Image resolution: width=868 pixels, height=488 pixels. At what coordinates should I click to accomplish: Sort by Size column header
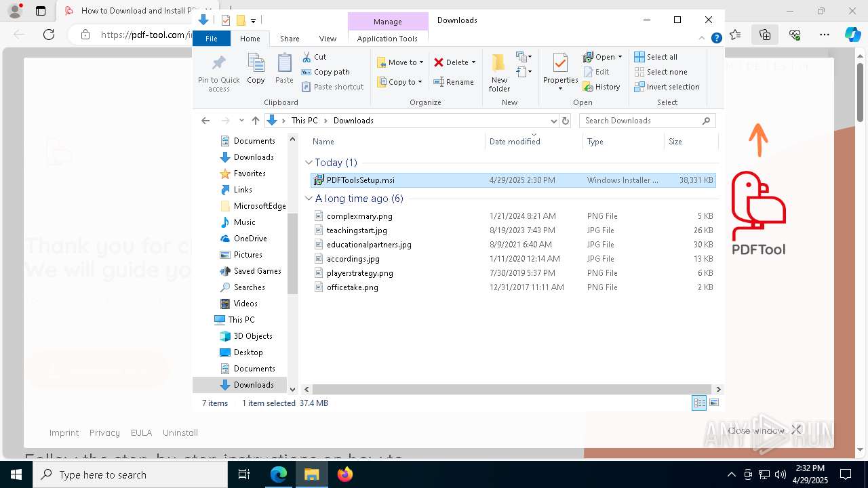click(691, 142)
